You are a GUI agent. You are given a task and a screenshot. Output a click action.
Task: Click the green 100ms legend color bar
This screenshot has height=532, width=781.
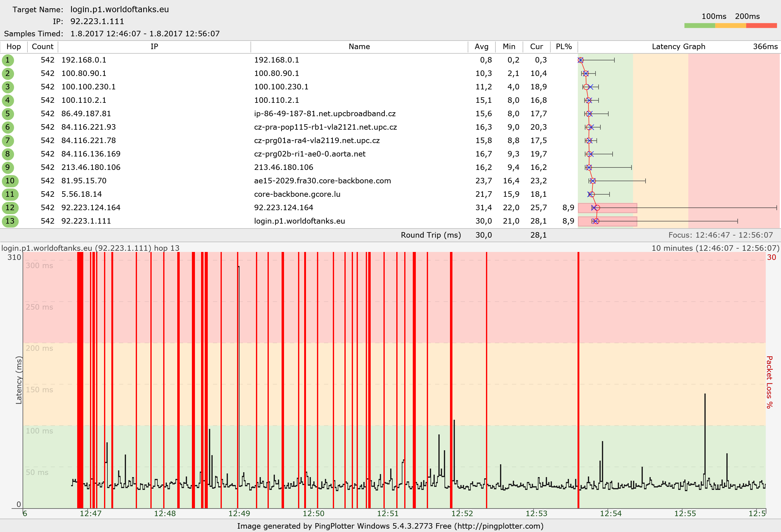[699, 26]
